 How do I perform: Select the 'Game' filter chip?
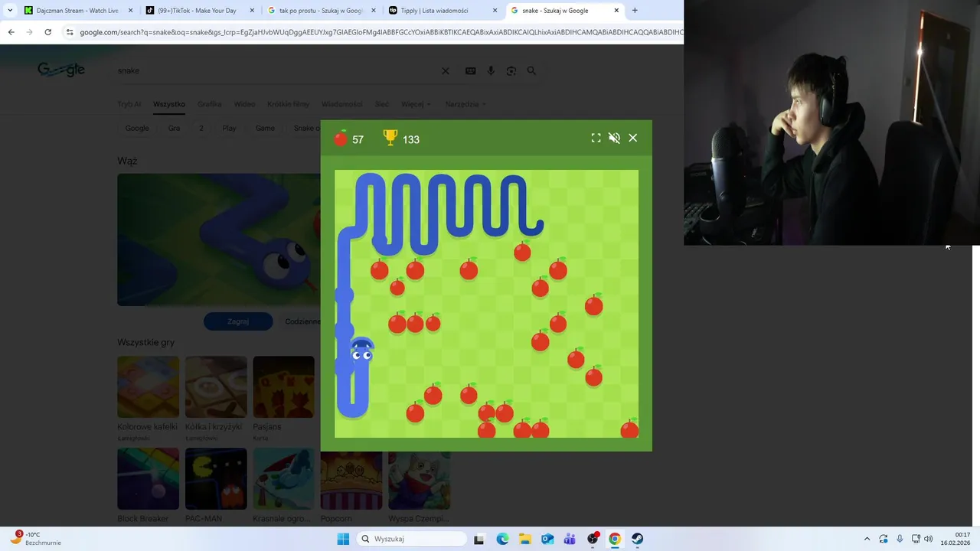(x=265, y=128)
